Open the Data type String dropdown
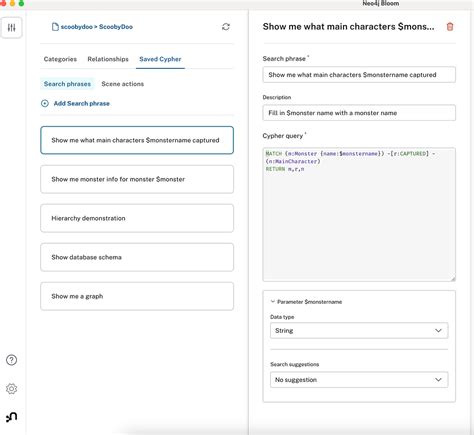Screen dimensions: 474x435 pos(359,331)
